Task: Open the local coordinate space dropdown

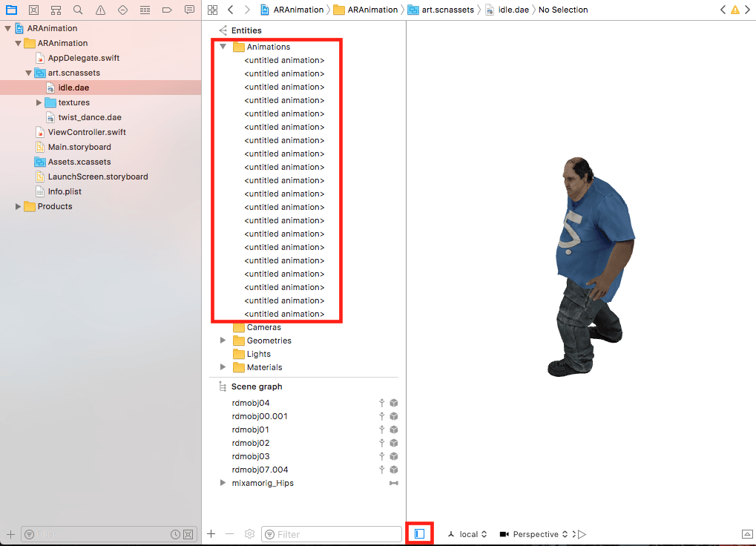Action: pyautogui.click(x=468, y=534)
